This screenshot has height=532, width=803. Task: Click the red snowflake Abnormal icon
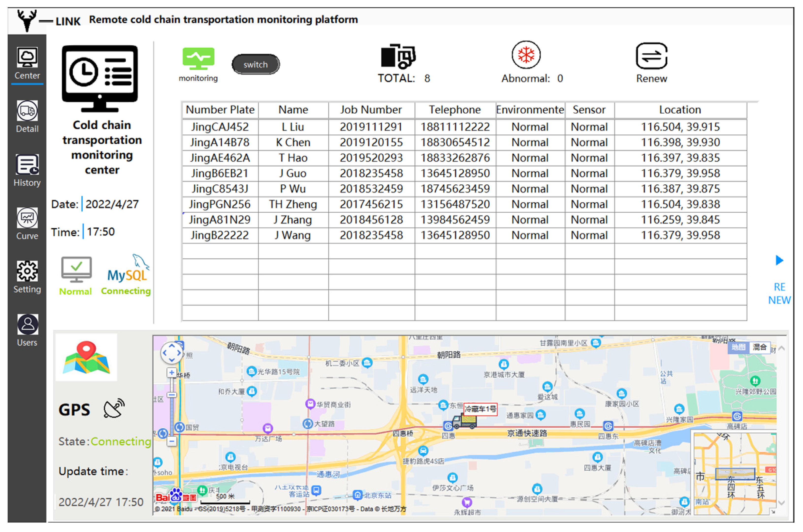click(x=526, y=55)
